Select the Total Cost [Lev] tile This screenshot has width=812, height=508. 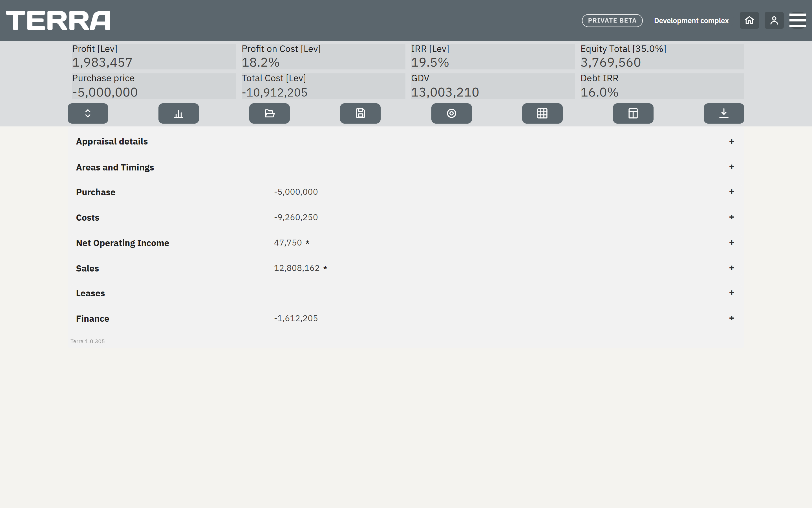[323, 86]
